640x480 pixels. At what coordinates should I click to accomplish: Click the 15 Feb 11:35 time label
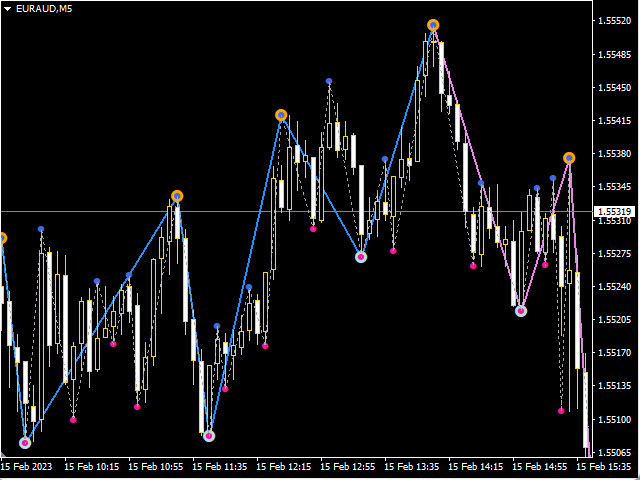click(220, 466)
